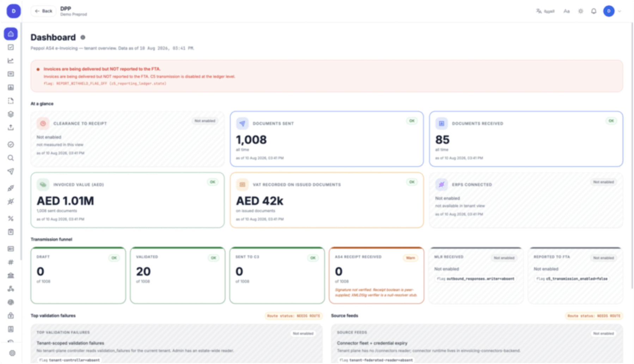Open the Invoiced Value (AED) card
This screenshot has width=634, height=364.
128,200
